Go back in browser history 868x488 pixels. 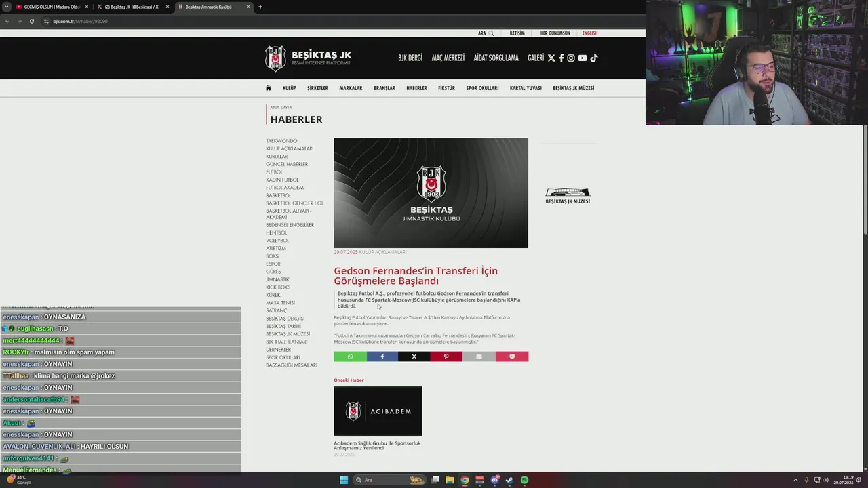pyautogui.click(x=7, y=21)
